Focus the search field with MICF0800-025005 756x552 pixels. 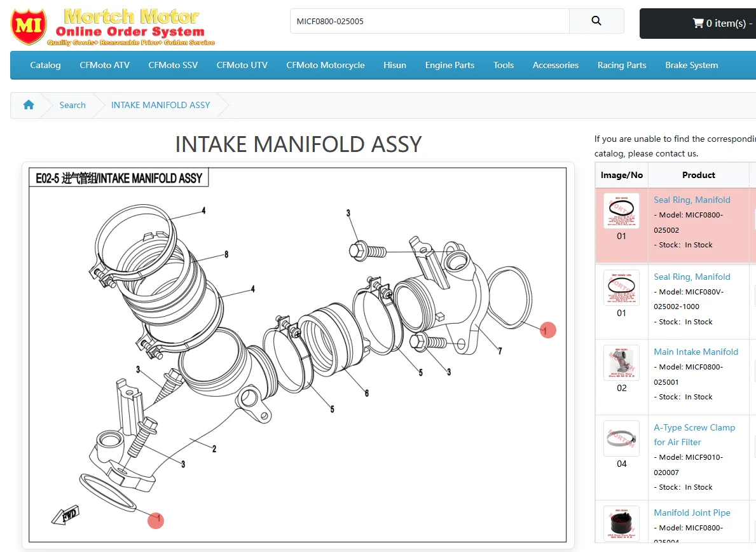coord(430,21)
